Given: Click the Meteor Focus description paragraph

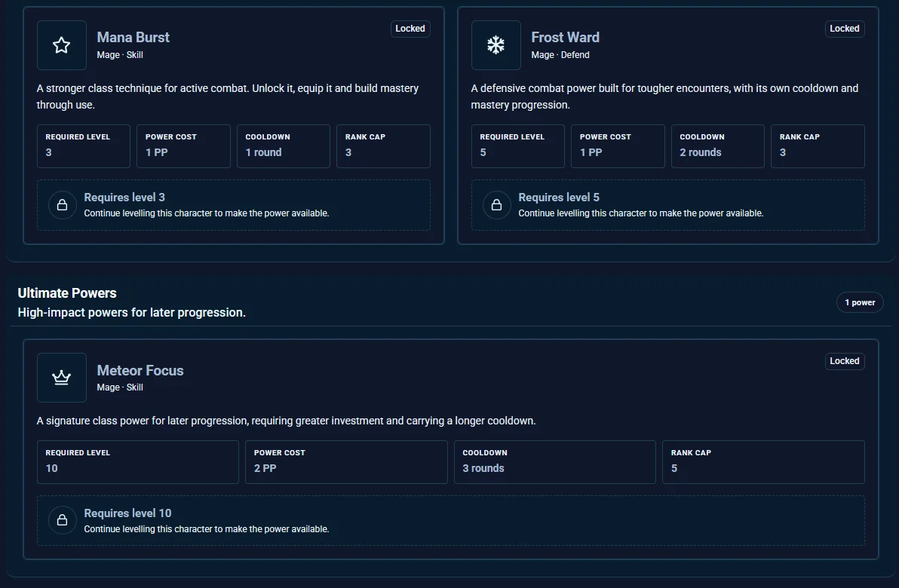Looking at the screenshot, I should [x=286, y=421].
